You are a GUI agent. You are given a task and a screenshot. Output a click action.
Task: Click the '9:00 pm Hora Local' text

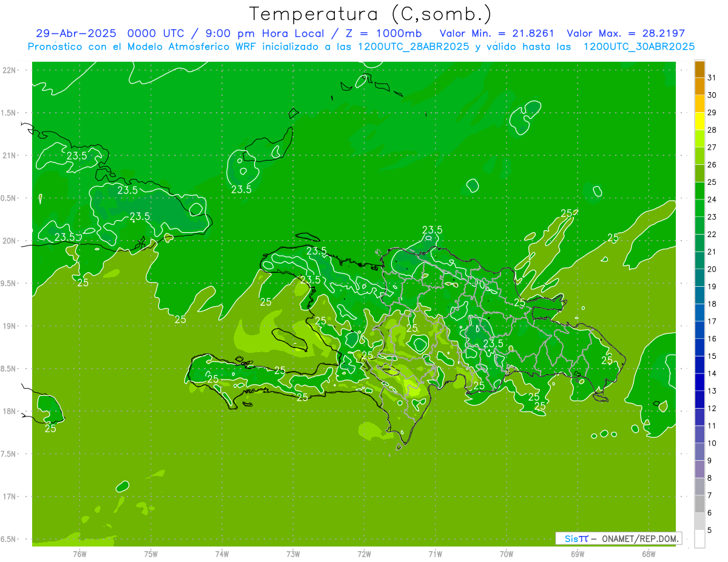[x=263, y=33]
